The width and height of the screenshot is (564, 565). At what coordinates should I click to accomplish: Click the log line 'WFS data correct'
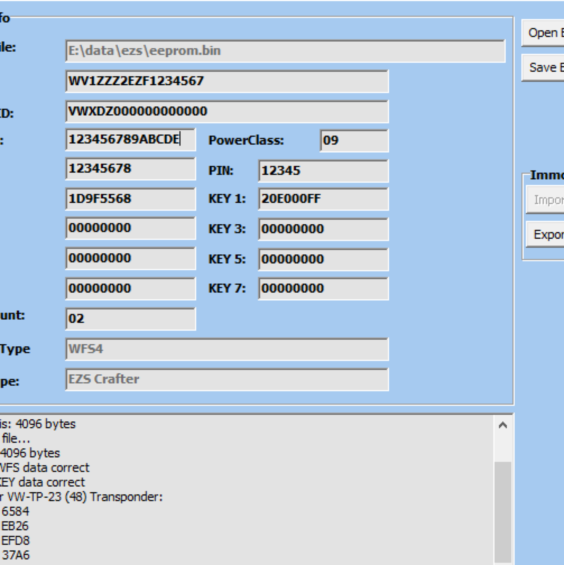[x=44, y=468]
